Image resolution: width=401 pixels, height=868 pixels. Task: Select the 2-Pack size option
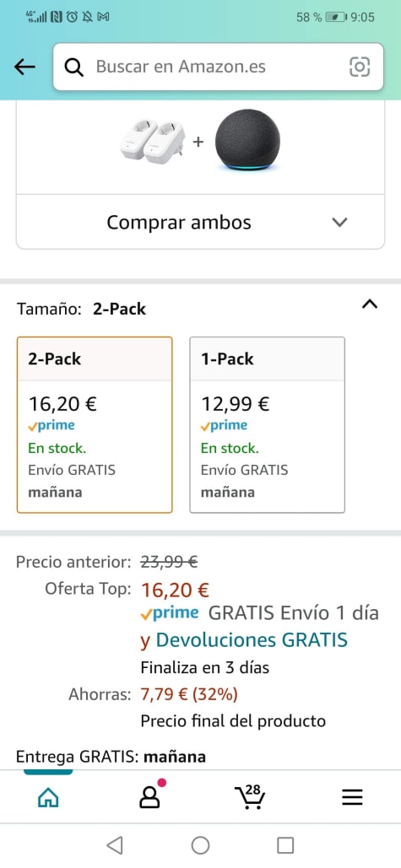(95, 424)
